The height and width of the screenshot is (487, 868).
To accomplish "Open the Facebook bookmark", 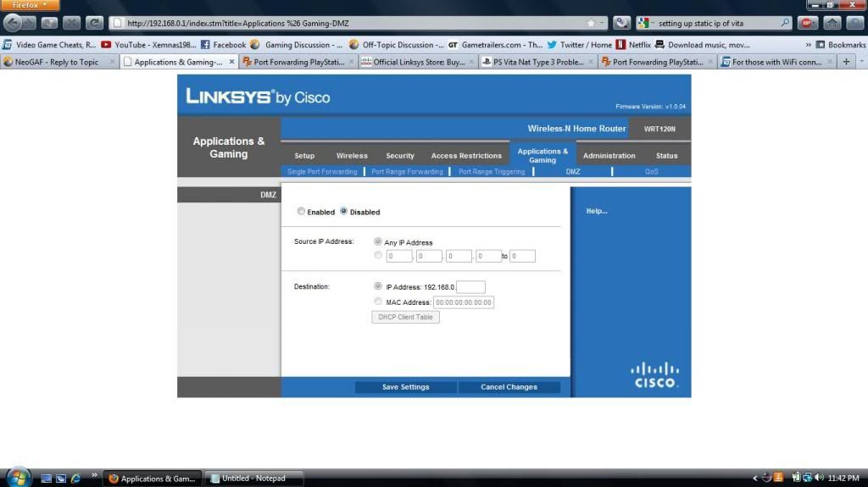I will click(x=223, y=44).
